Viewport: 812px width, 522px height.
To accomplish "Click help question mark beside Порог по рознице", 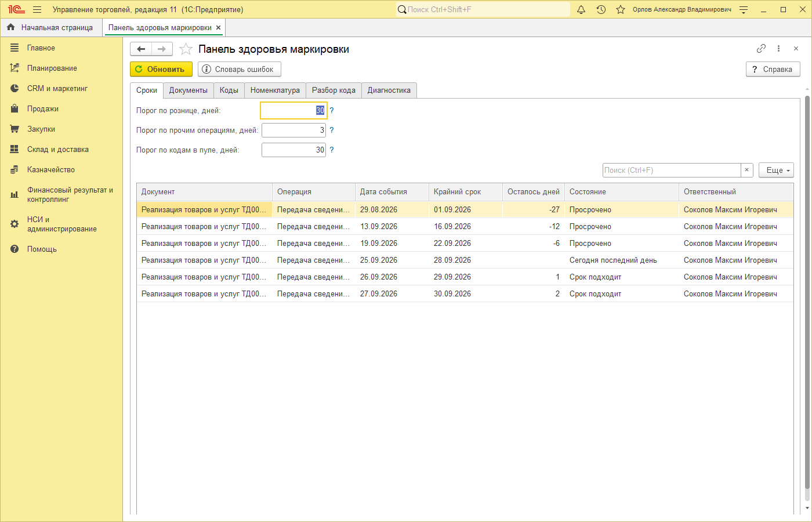I will [x=332, y=110].
